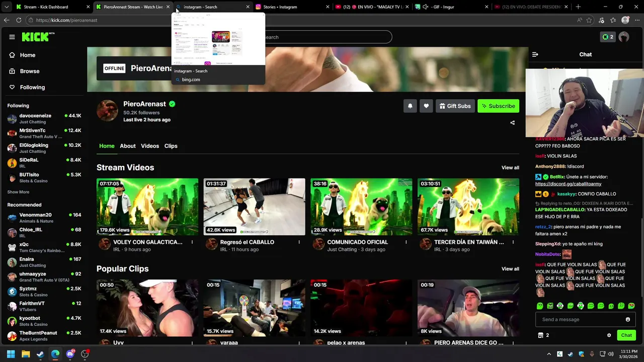Open the user profile avatar in the top right
The image size is (644, 362).
coord(624,37)
